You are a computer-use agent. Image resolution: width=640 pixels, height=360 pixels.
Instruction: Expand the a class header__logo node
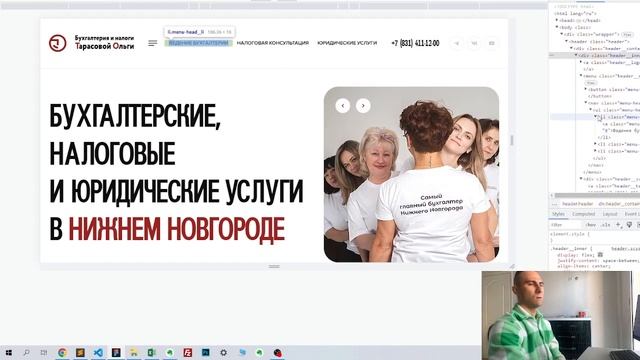580,62
